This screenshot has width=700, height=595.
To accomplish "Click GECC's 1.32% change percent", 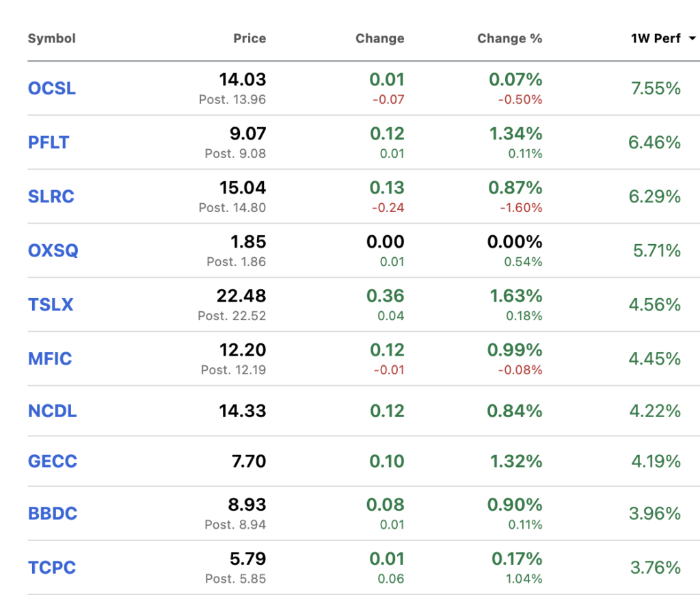I will click(516, 461).
